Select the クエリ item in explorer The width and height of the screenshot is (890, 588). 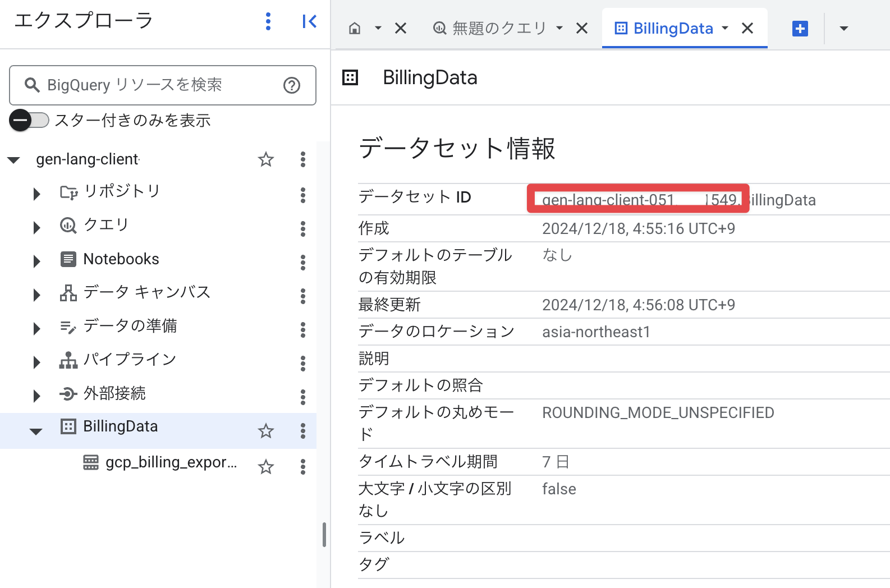(x=106, y=225)
